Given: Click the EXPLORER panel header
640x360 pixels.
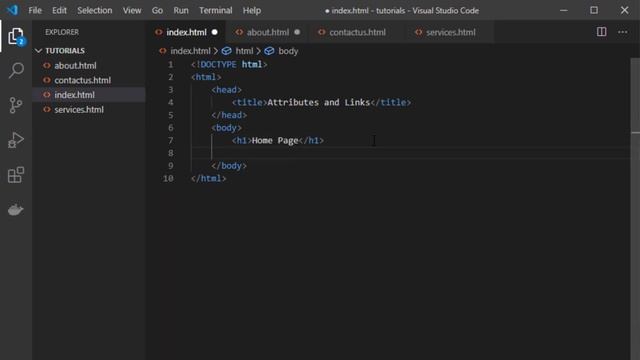Looking at the screenshot, I should tap(62, 32).
